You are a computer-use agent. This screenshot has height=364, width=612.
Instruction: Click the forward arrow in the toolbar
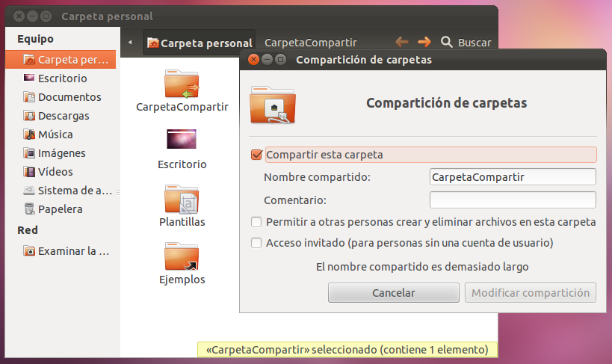click(424, 42)
